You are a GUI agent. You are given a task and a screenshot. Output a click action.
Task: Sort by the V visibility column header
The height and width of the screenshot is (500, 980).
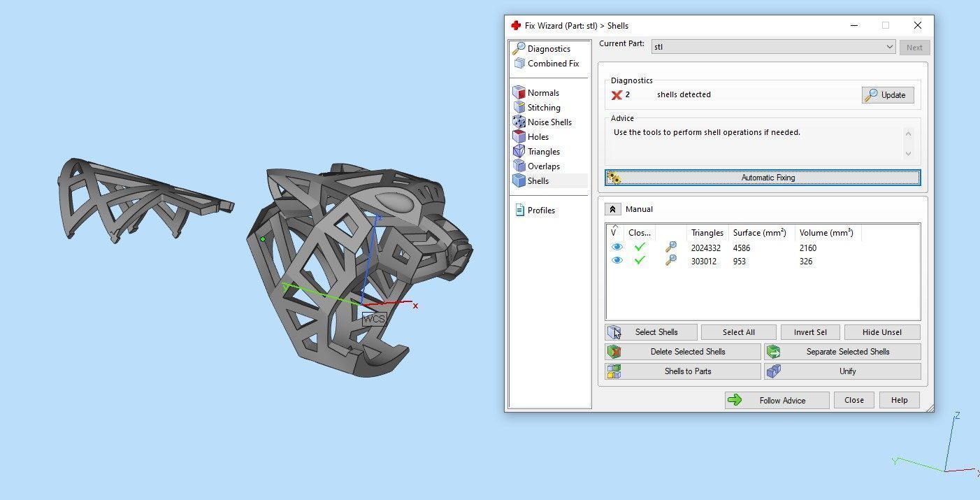coord(614,233)
